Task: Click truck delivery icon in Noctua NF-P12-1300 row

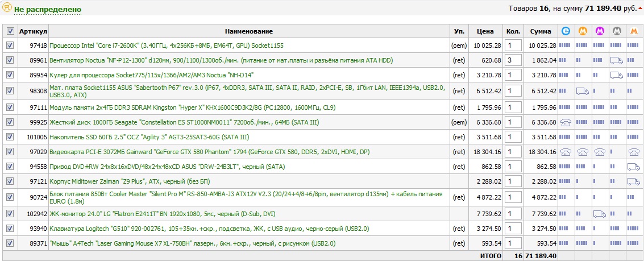Action: pyautogui.click(x=617, y=60)
